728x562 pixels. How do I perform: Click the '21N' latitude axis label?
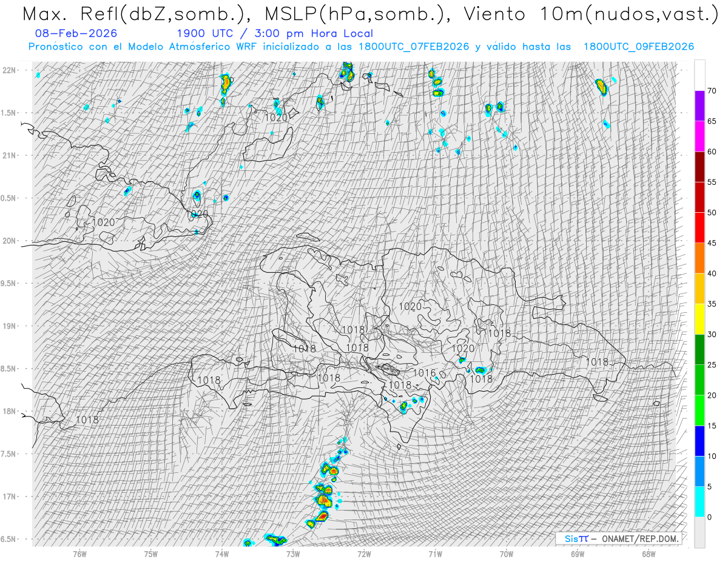pos(9,155)
